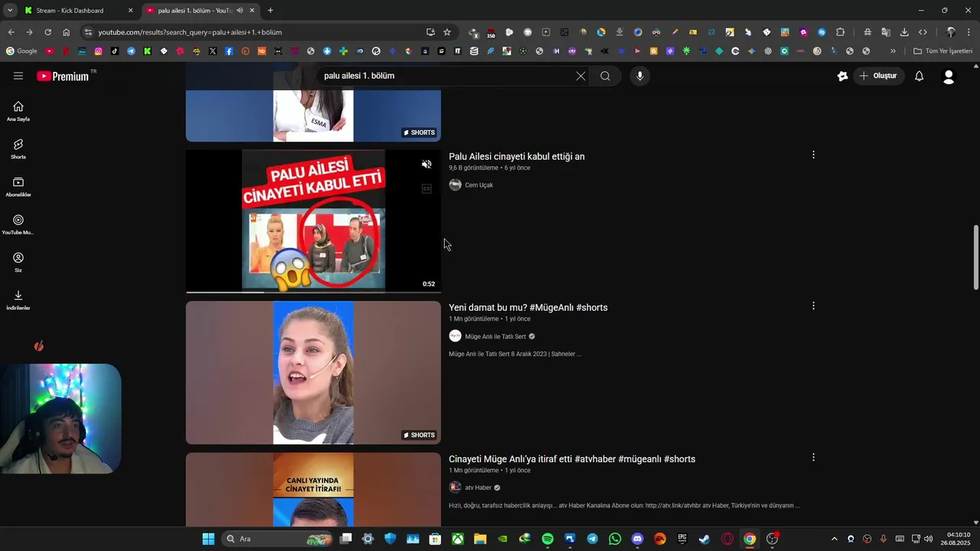
Task: Open YouTube Music in the sidebar
Action: coord(18,224)
